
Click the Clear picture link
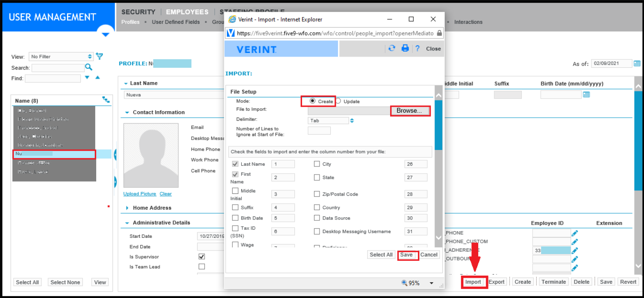click(165, 194)
